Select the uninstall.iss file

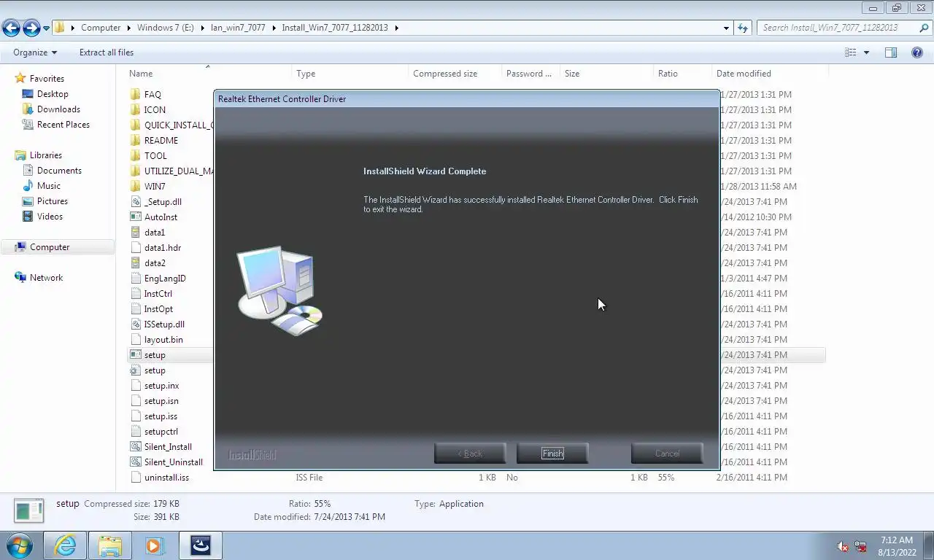click(166, 478)
